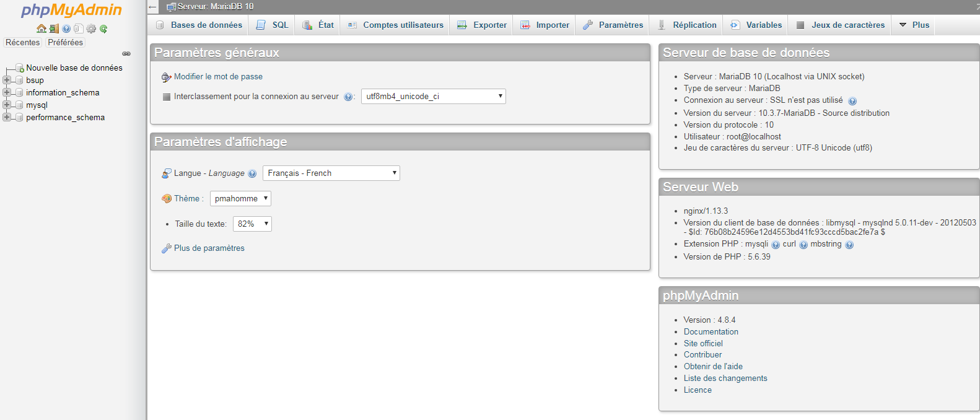
Task: Open the Réplication tab
Action: point(686,25)
